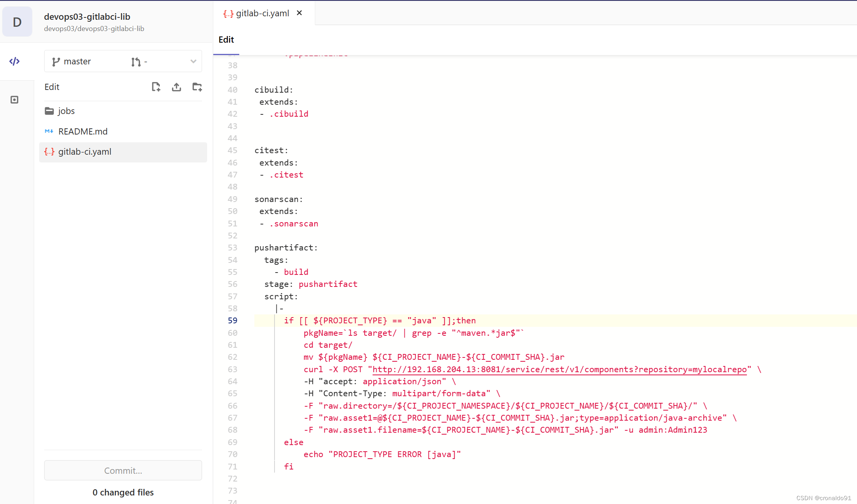857x504 pixels.
Task: Click the gitlab-ci.yaml file icon
Action: (x=49, y=152)
